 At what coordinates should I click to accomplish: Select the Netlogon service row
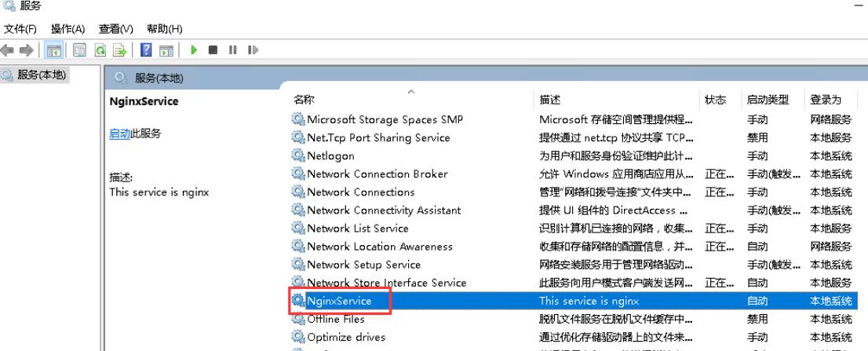pos(574,156)
